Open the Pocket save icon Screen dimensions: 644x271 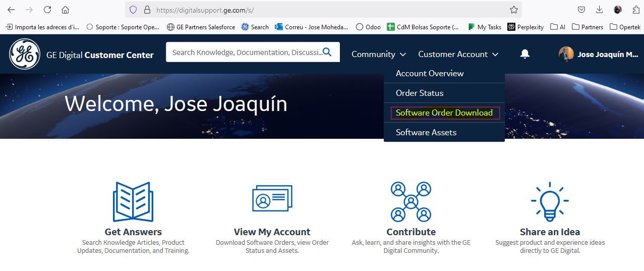tap(581, 10)
